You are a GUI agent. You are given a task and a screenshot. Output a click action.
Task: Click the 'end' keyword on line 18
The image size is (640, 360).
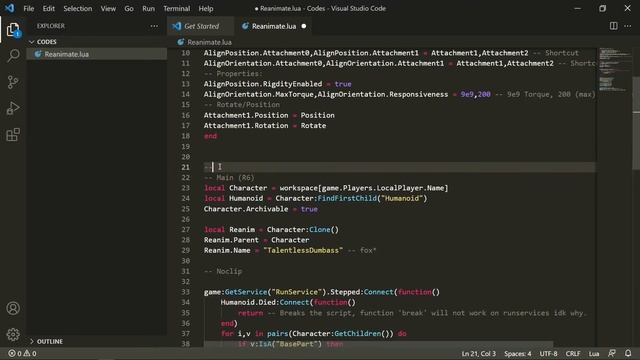tap(210, 136)
